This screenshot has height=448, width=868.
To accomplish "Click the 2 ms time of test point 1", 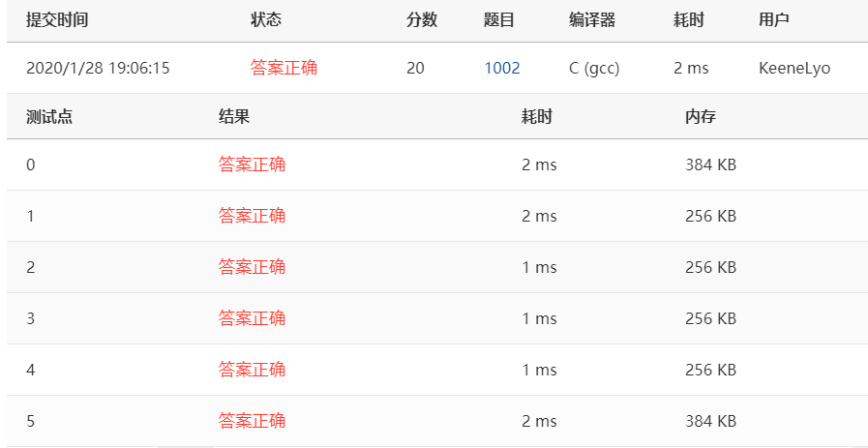I will click(539, 216).
